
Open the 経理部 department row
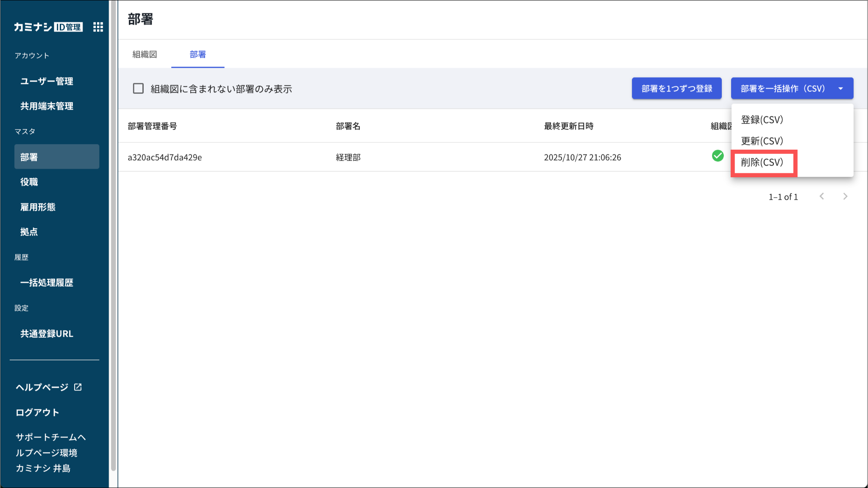[x=348, y=157]
